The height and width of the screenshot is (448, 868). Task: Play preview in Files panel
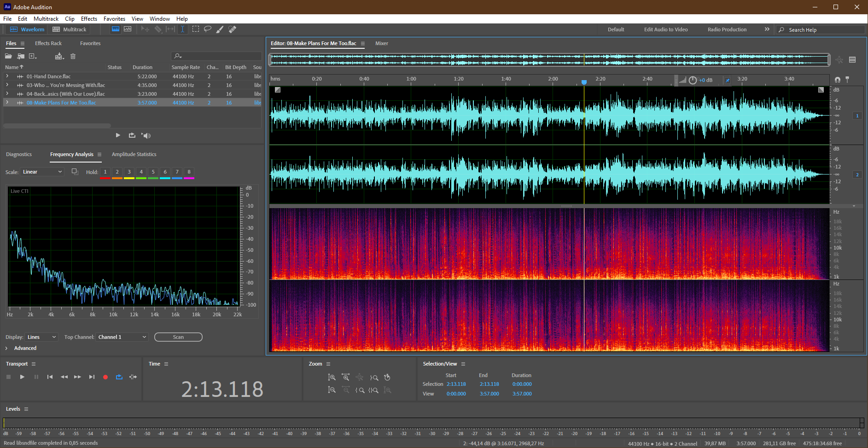point(118,135)
